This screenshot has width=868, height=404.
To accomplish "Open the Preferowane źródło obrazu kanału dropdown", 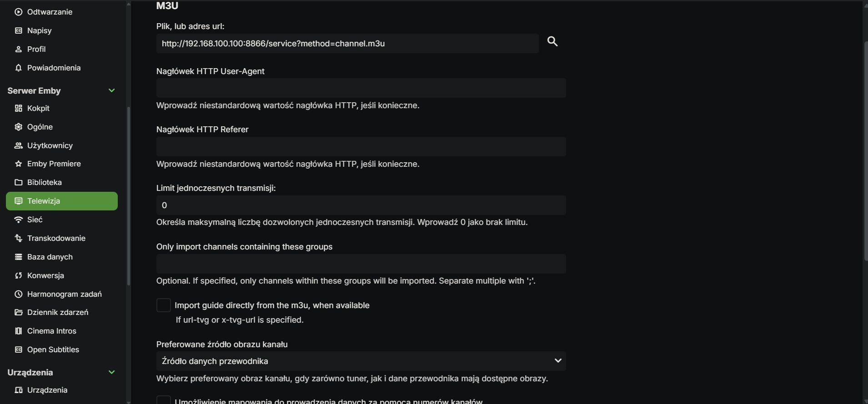I will point(361,361).
